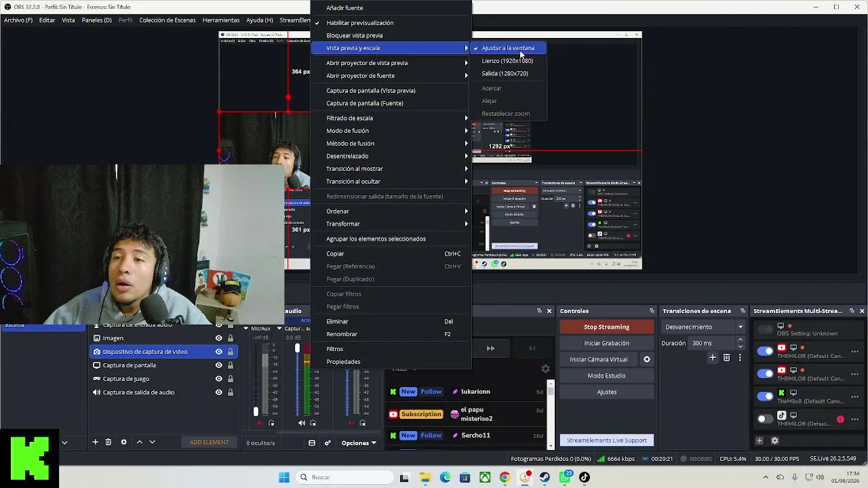Hide the Captura de salida de audio source
The height and width of the screenshot is (488, 868).
point(218,392)
